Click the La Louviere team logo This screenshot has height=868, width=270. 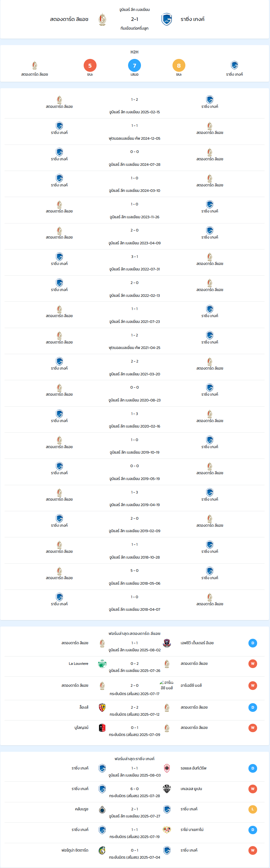(102, 664)
